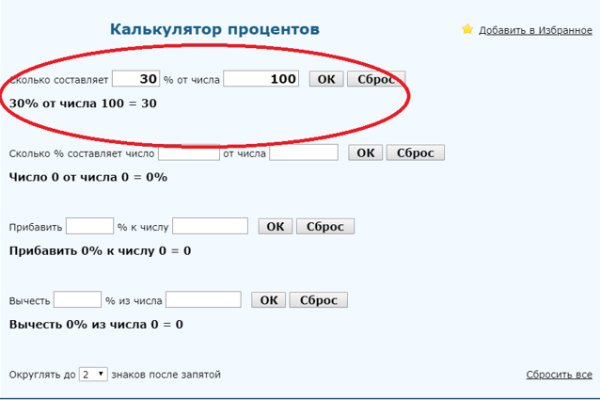The image size is (600, 400).
Task: Click the '% к числу' number field
Action: click(x=210, y=227)
